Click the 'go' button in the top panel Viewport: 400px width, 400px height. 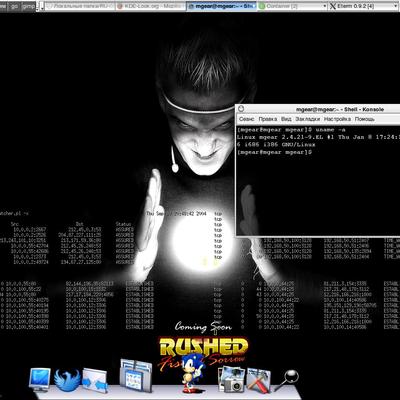[x=14, y=6]
